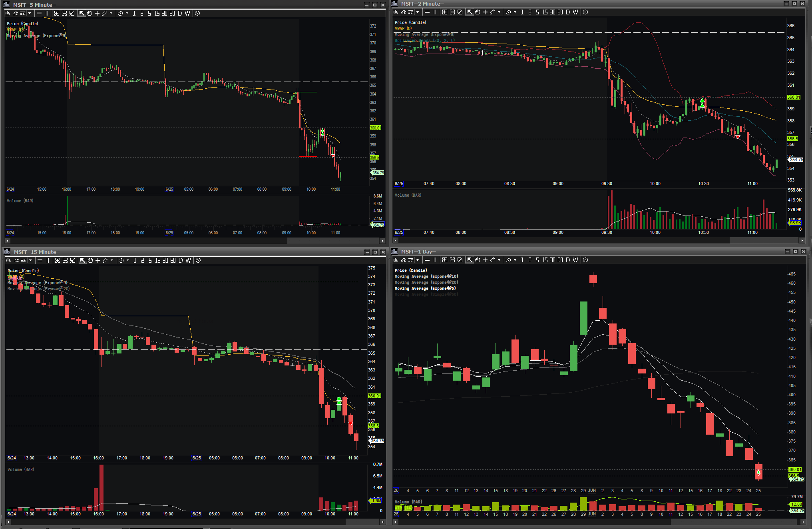The width and height of the screenshot is (812, 529).
Task: Select 'VWAP (O)' legend in 2 Minute chart
Action: (x=403, y=28)
